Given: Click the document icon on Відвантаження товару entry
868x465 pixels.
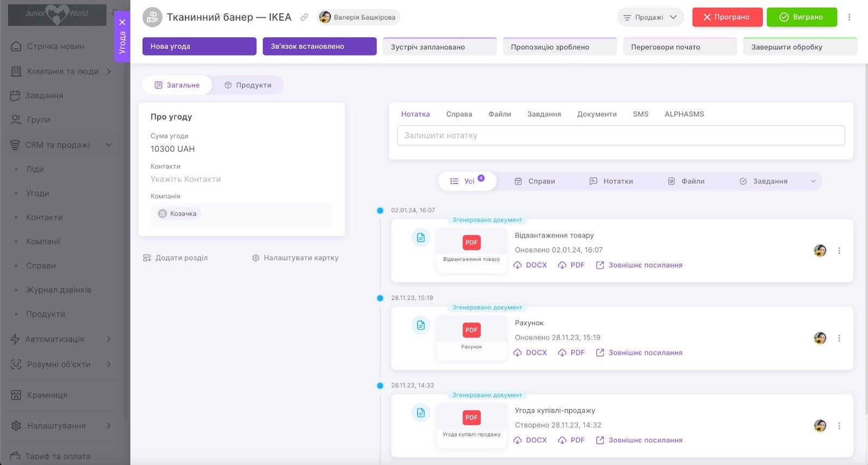Looking at the screenshot, I should click(421, 238).
